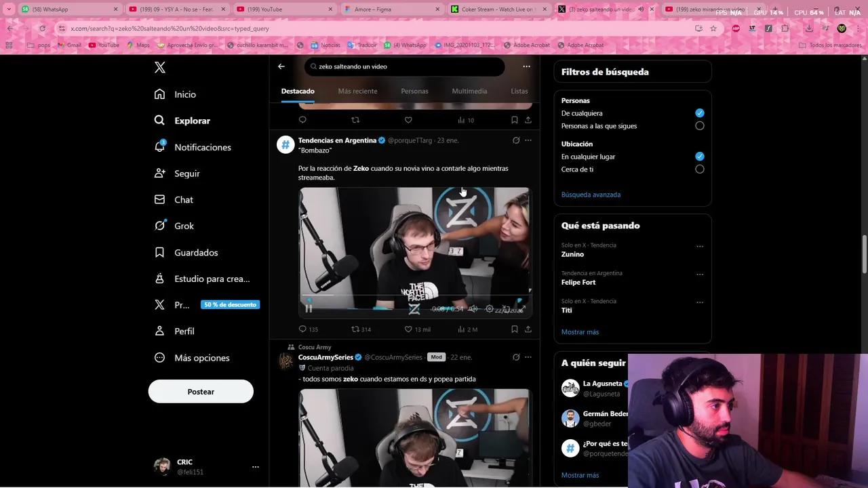
Task: Open Búsqueda avanzada link
Action: pyautogui.click(x=591, y=195)
